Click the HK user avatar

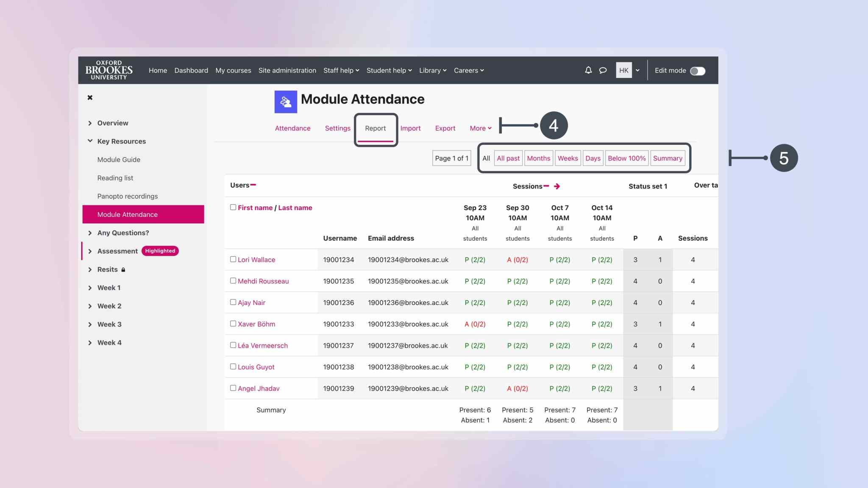623,70
